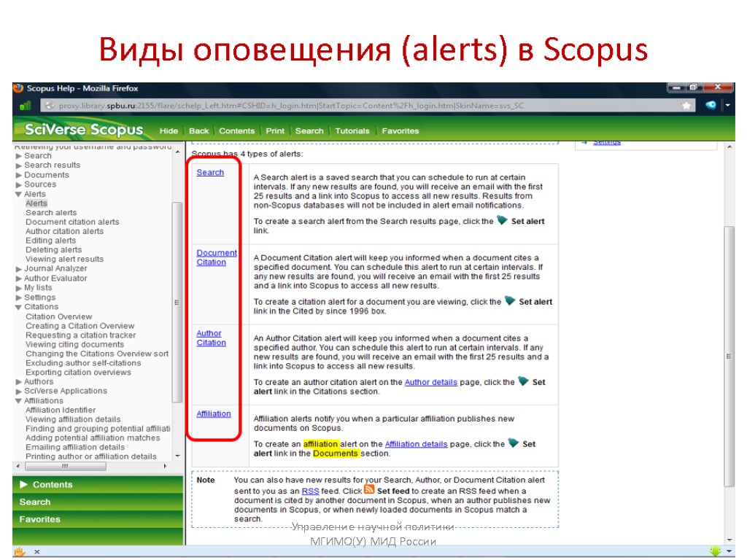Collapse the Affiliations tree node
747x560 pixels.
(18, 401)
